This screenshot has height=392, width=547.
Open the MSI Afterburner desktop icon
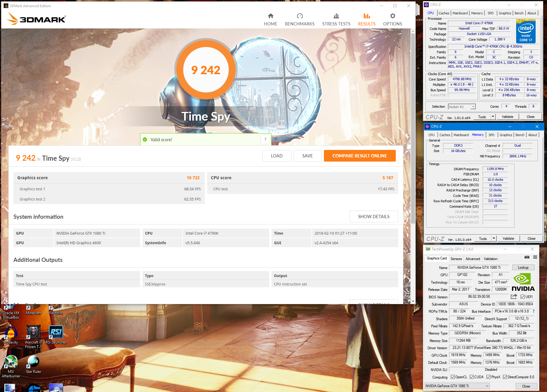(11, 367)
